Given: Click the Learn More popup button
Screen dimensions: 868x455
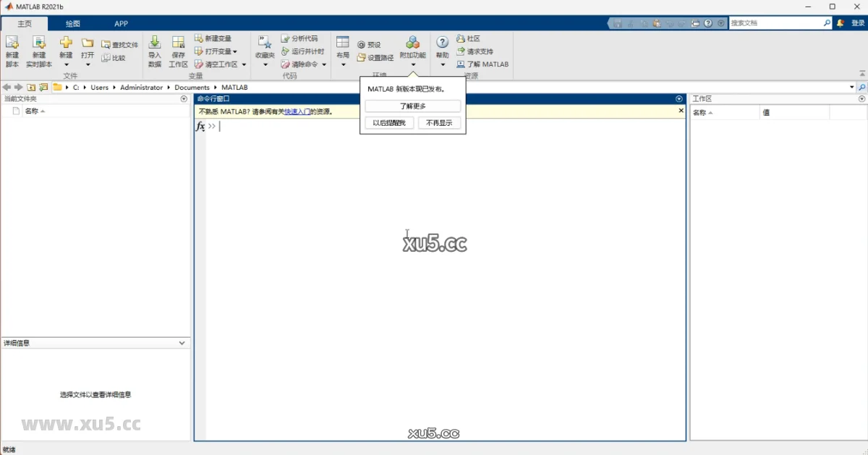Looking at the screenshot, I should coord(412,106).
